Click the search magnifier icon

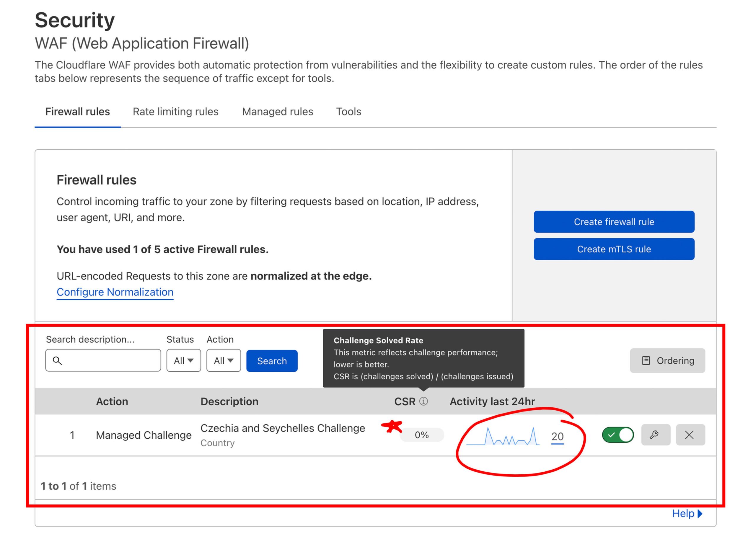coord(57,360)
